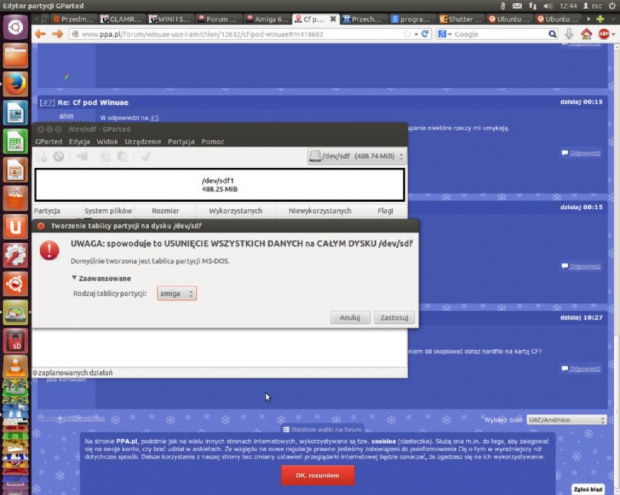Screen dimensions: 620x495
Task: Open the Urządzenie menu
Action: pos(143,142)
